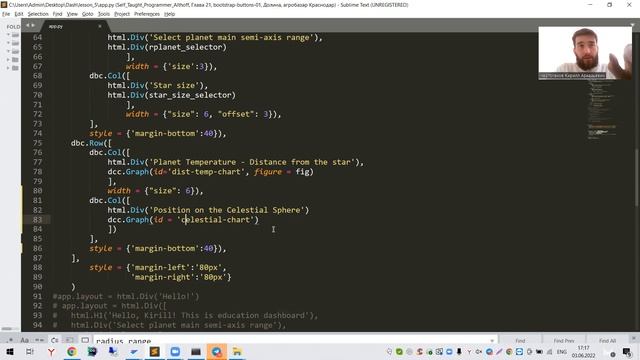
Task: Click the ENG language indicator
Action: point(562,351)
